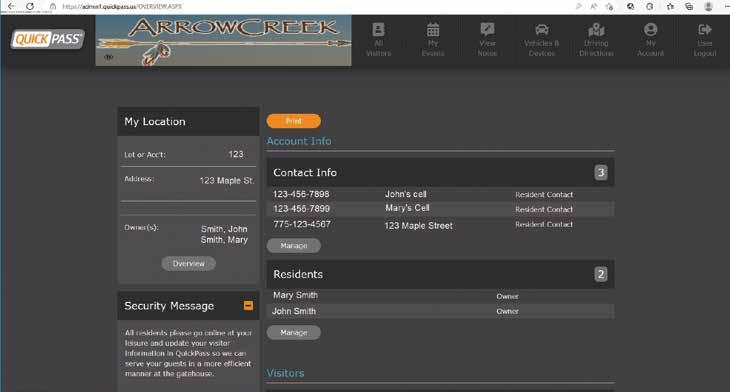Click the Overview button in My Location
The image size is (730, 392).
[x=189, y=264]
